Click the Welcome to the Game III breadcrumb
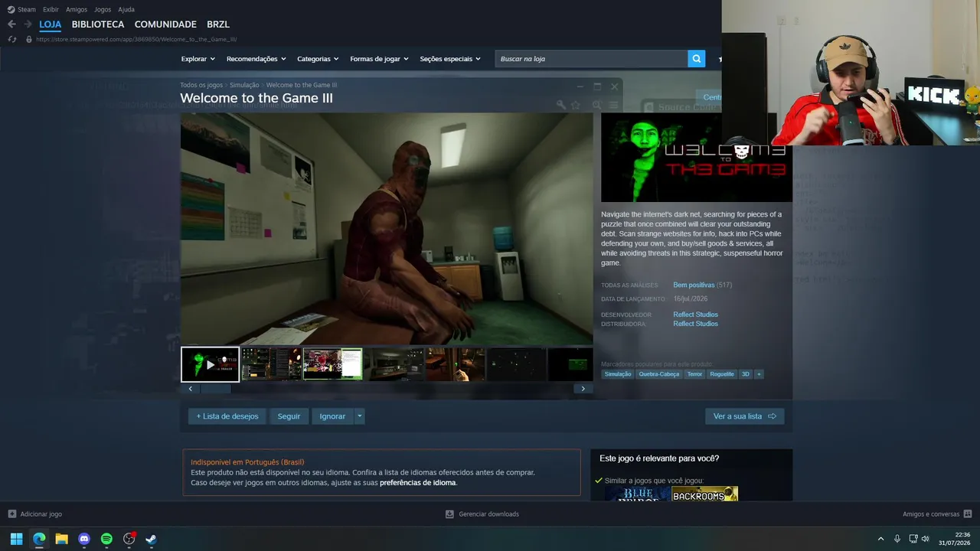The width and height of the screenshot is (980, 551). pyautogui.click(x=302, y=85)
